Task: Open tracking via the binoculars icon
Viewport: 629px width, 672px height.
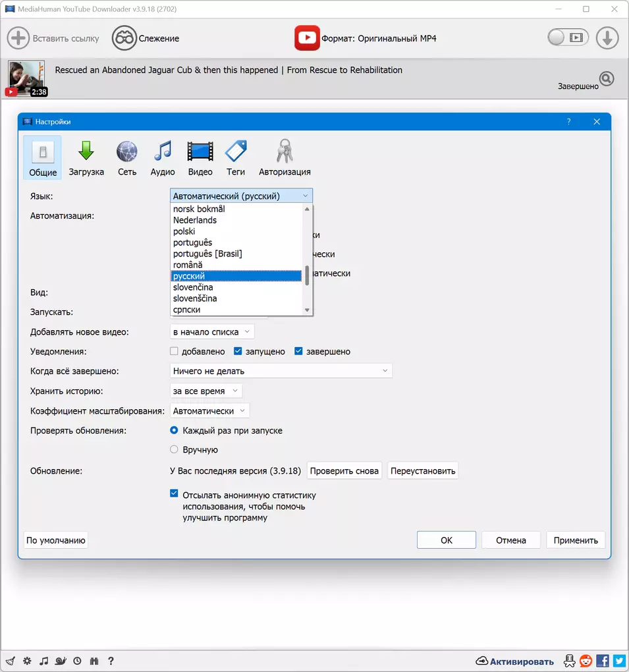Action: pyautogui.click(x=124, y=38)
